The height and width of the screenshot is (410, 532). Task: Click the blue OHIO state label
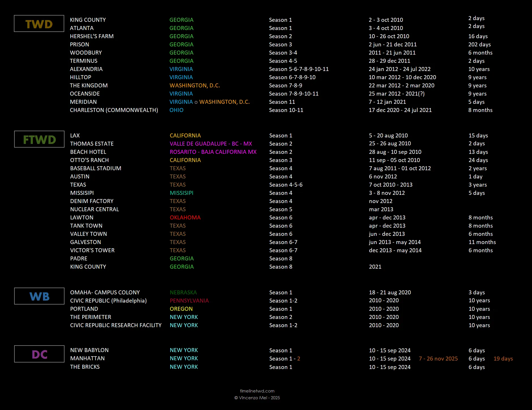(176, 110)
